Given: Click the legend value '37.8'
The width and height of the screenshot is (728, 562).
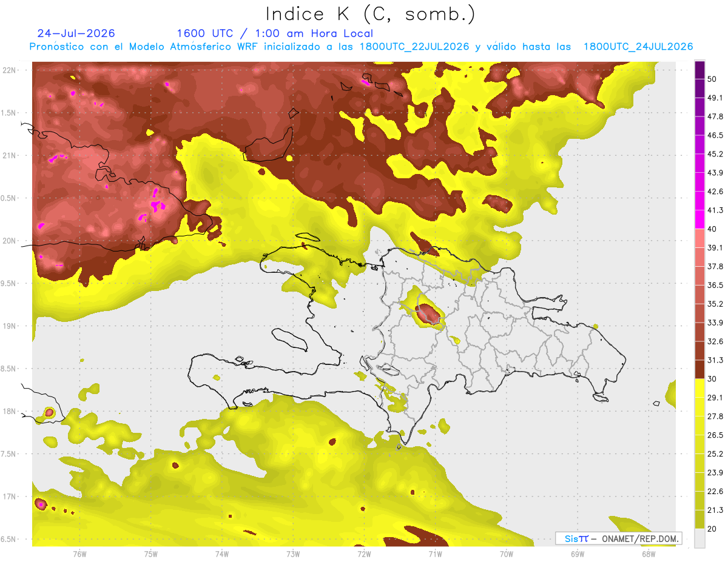Looking at the screenshot, I should tap(715, 267).
